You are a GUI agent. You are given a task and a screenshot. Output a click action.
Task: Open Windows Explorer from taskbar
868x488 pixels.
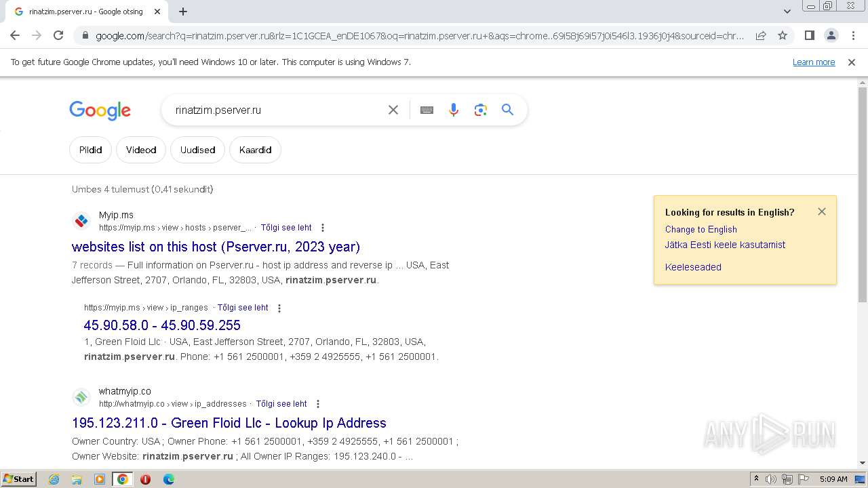tap(77, 479)
